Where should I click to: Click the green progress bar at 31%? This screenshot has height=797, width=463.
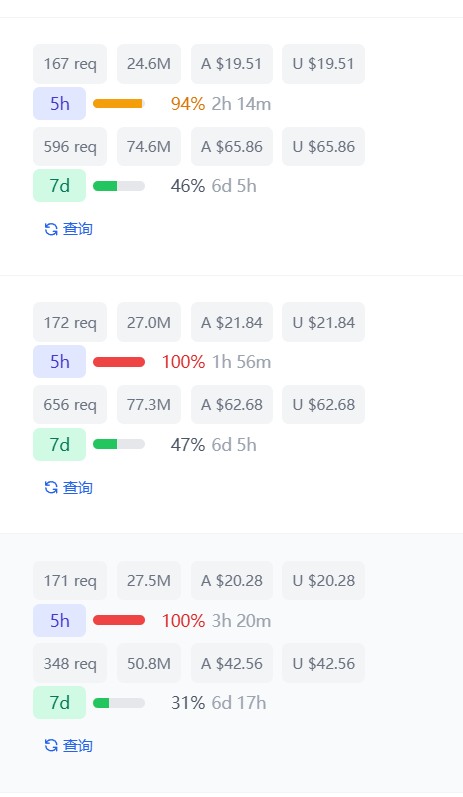(x=119, y=703)
